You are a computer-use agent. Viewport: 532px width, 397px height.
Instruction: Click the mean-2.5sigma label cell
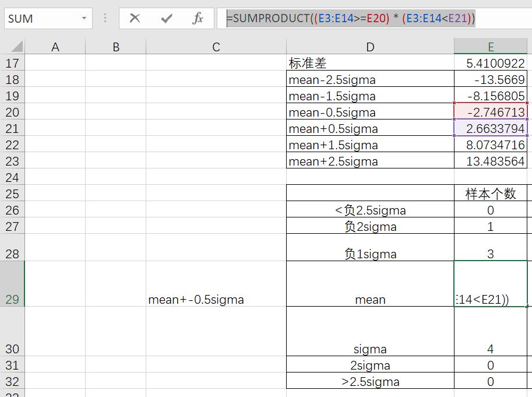pyautogui.click(x=370, y=79)
